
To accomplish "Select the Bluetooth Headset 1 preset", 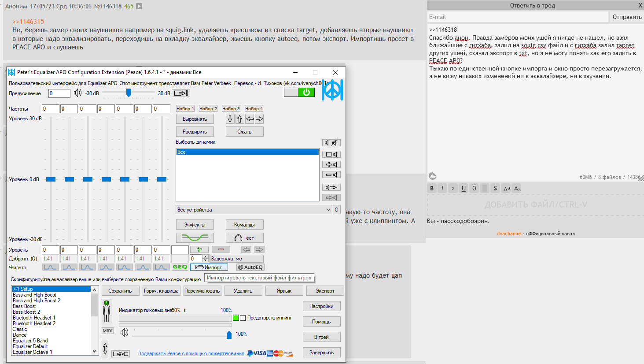I will click(34, 318).
